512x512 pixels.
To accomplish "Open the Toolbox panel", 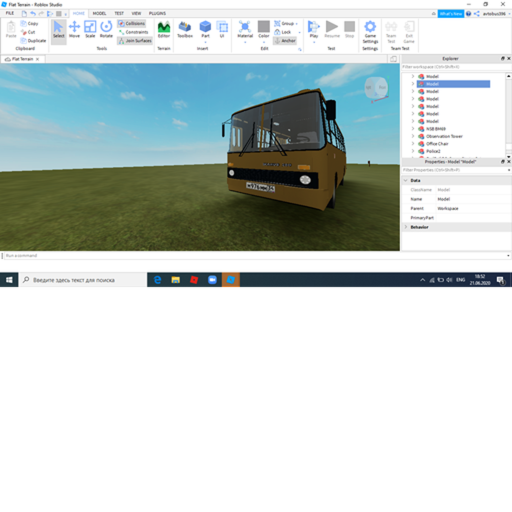I will coord(185,29).
